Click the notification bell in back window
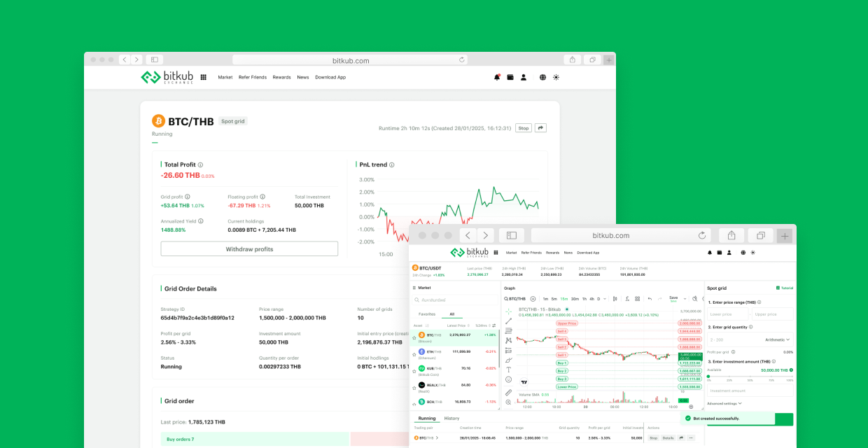The width and height of the screenshot is (868, 448). click(497, 78)
